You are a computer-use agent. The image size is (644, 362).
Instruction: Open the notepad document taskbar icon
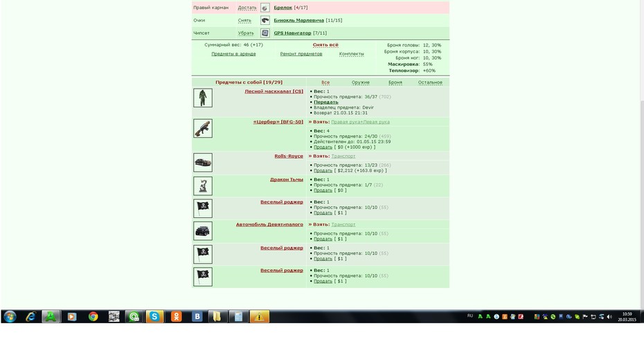tap(238, 316)
